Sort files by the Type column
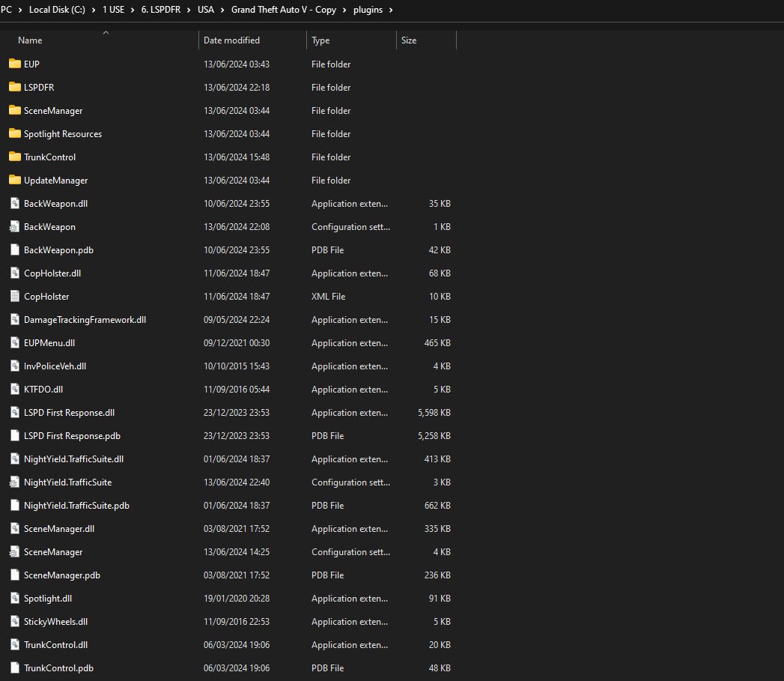 click(320, 40)
